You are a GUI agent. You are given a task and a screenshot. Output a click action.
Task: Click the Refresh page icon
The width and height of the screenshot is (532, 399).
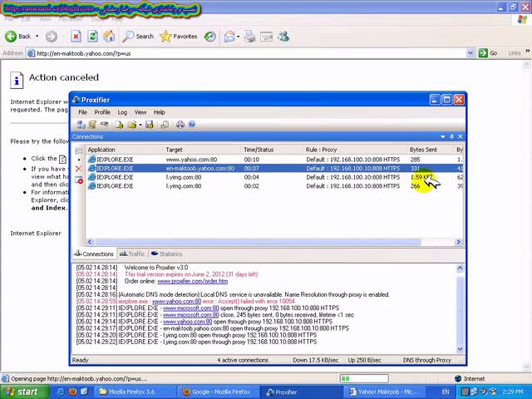(x=92, y=36)
